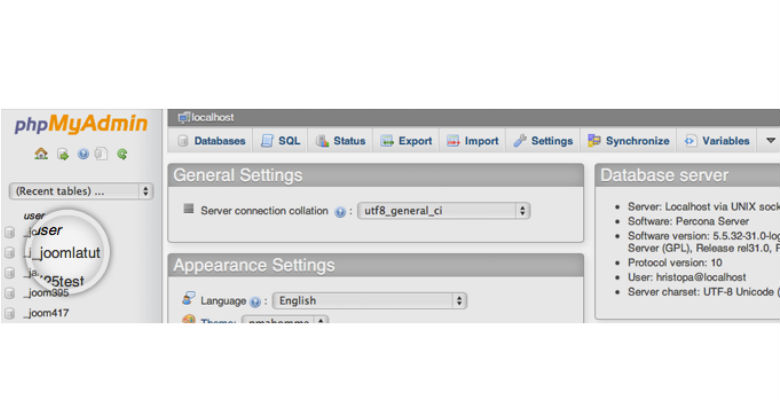Image resolution: width=780 pixels, height=400 pixels.
Task: Click the General Settings heading
Action: pyautogui.click(x=238, y=175)
